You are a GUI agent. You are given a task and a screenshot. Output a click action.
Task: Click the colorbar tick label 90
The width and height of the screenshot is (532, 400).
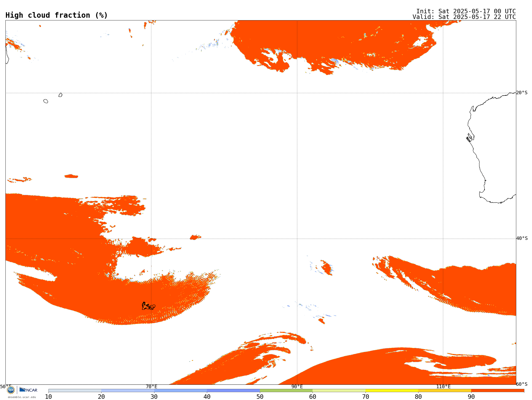point(471,397)
